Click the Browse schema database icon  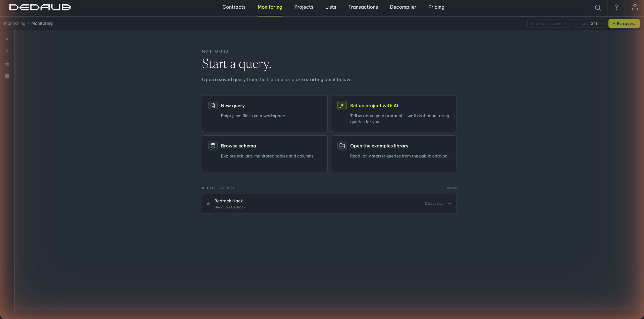coord(213,146)
